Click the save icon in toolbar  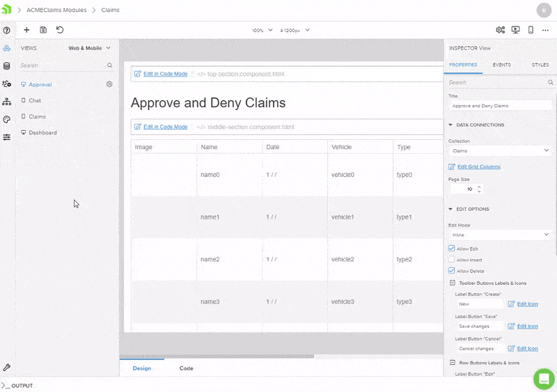[x=43, y=30]
